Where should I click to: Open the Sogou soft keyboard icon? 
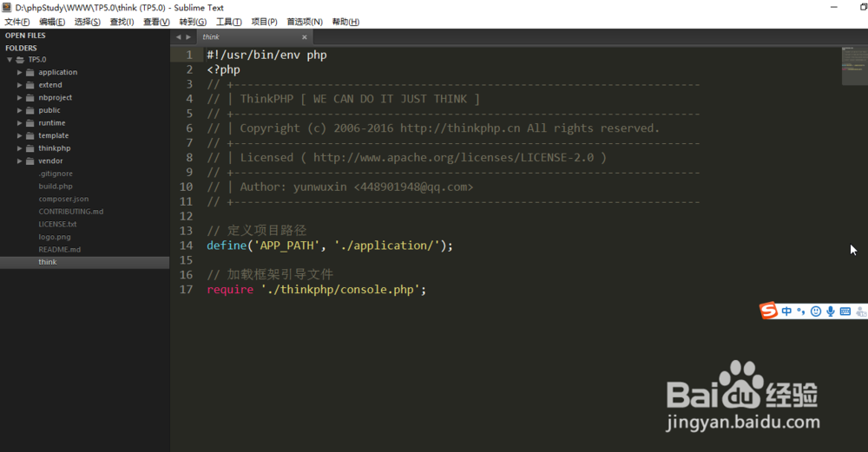(845, 311)
